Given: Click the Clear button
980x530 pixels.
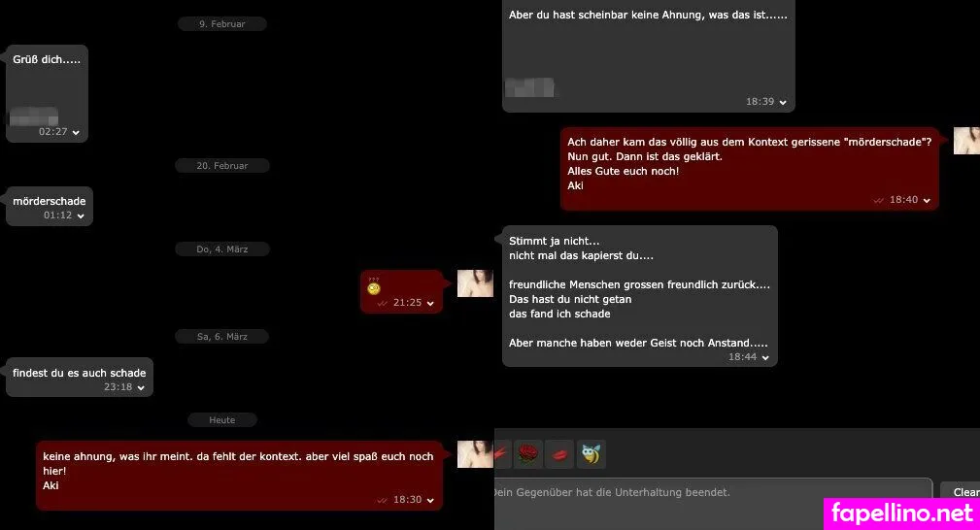Looking at the screenshot, I should point(961,492).
